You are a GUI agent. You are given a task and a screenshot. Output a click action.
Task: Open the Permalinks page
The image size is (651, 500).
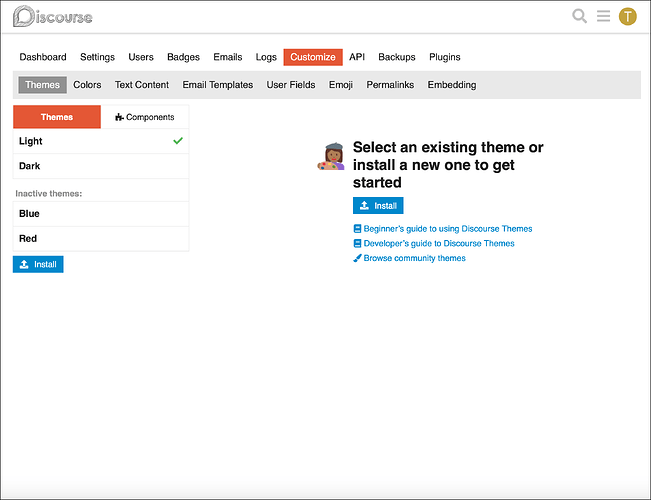click(x=390, y=85)
